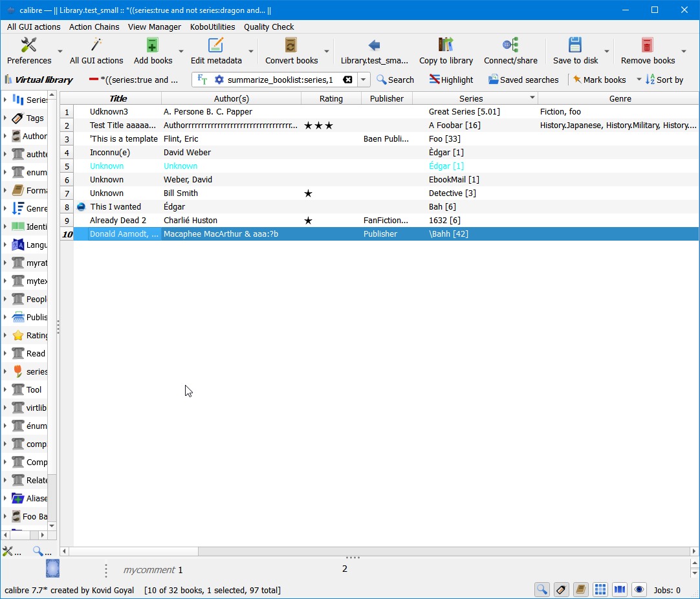Click Convert books icon

291,45
